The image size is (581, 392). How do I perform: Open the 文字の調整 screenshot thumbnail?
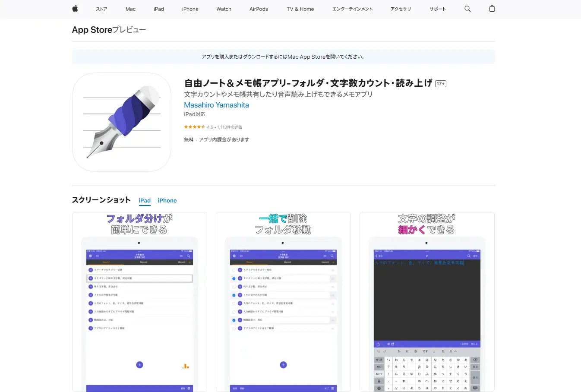click(427, 302)
